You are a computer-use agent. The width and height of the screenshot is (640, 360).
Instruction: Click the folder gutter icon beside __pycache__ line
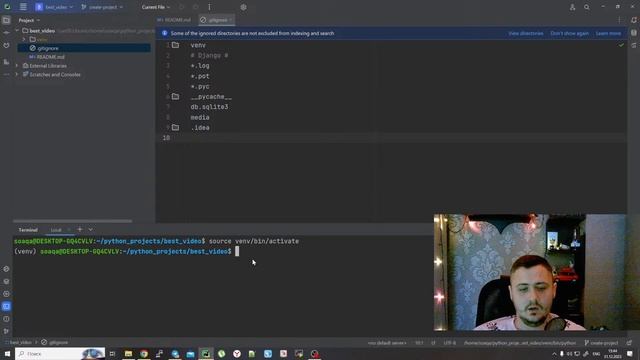pyautogui.click(x=175, y=96)
